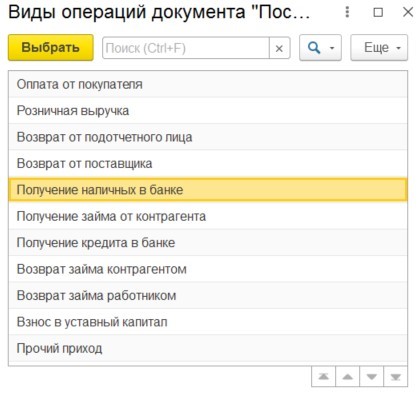Clear the search field with the x icon
This screenshot has height=397, width=419.
279,48
